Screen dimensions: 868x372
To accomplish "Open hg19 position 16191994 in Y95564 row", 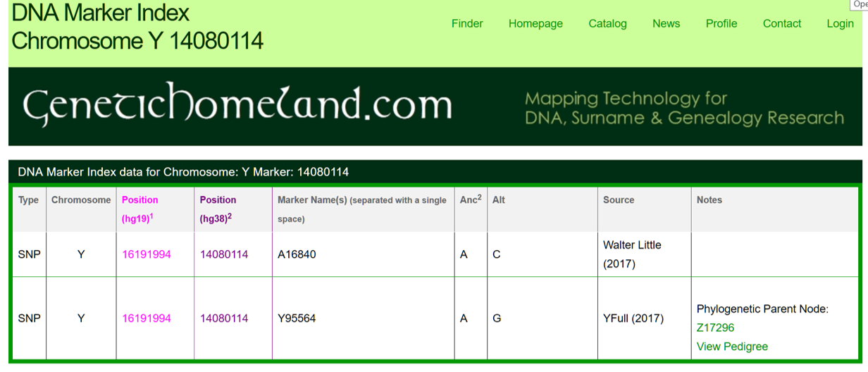I will [147, 318].
